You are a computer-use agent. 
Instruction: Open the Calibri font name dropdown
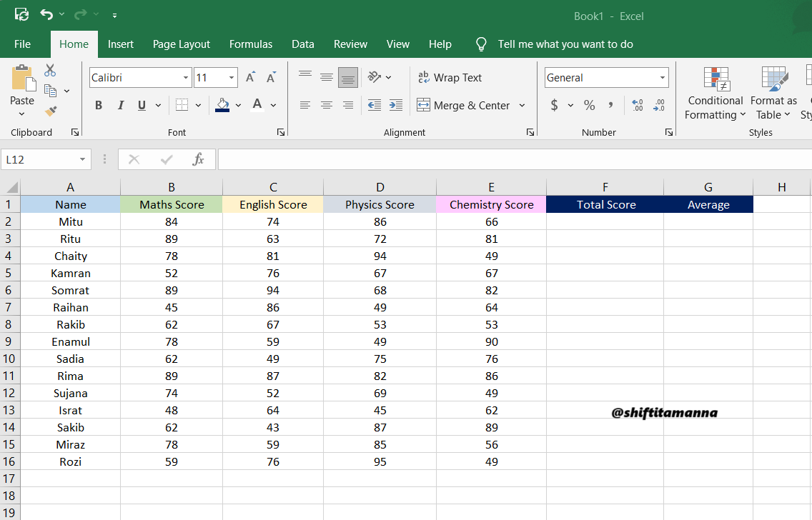[185, 78]
